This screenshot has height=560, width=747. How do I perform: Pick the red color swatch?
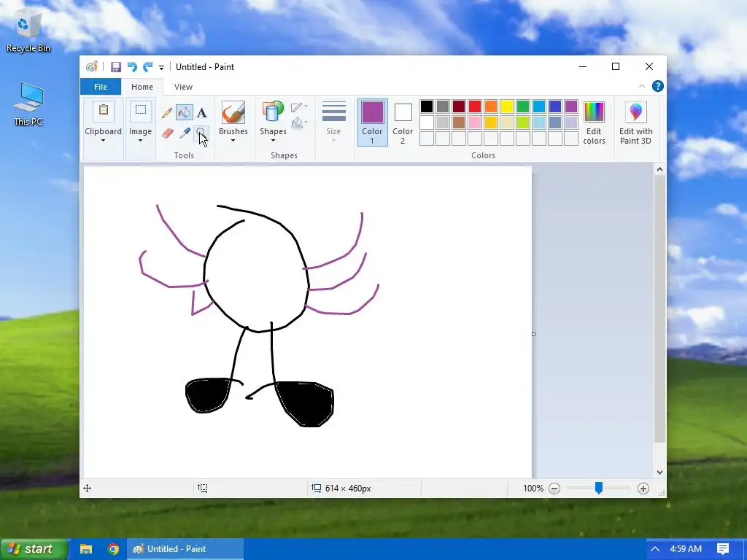point(475,106)
